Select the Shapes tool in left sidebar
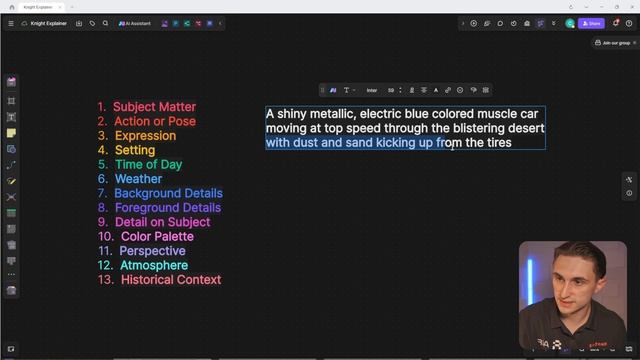 [x=11, y=149]
